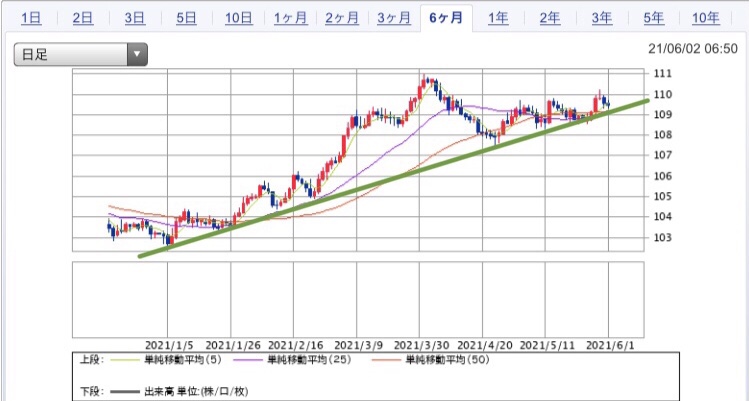The width and height of the screenshot is (749, 401).
Task: Click the 単純移動平均(5) legend line
Action: pyautogui.click(x=125, y=360)
